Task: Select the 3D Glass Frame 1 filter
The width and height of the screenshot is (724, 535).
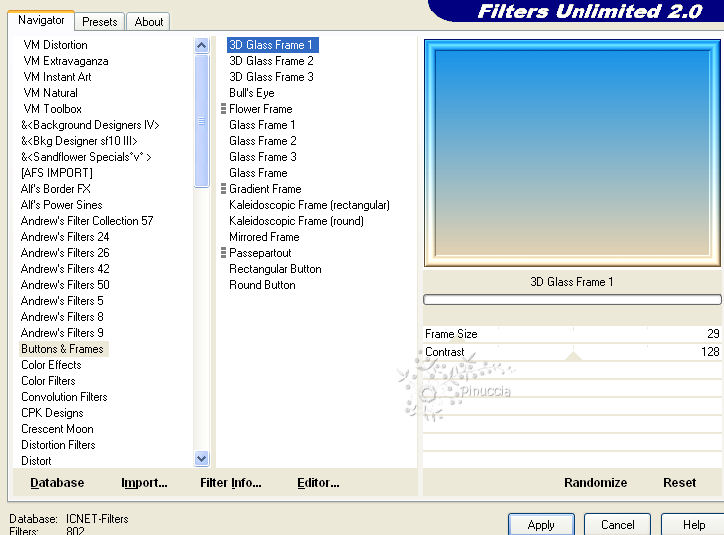Action: [272, 45]
